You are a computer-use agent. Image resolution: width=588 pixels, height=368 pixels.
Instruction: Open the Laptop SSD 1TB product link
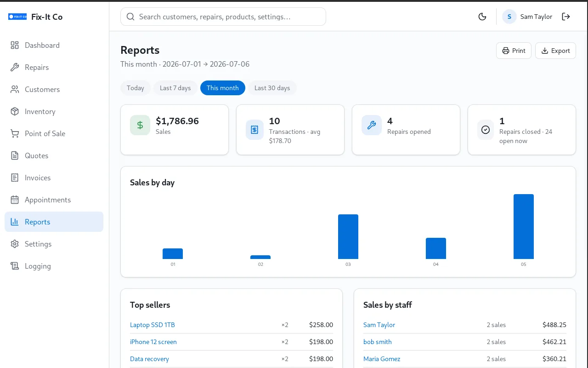point(153,325)
